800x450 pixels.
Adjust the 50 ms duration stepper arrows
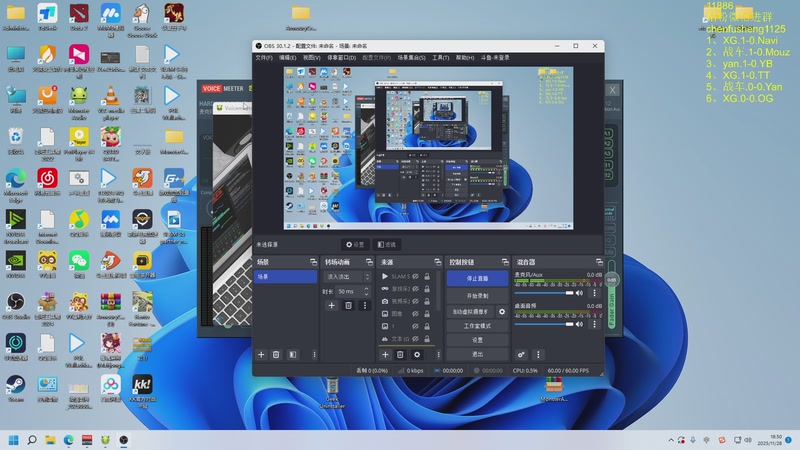pos(366,291)
